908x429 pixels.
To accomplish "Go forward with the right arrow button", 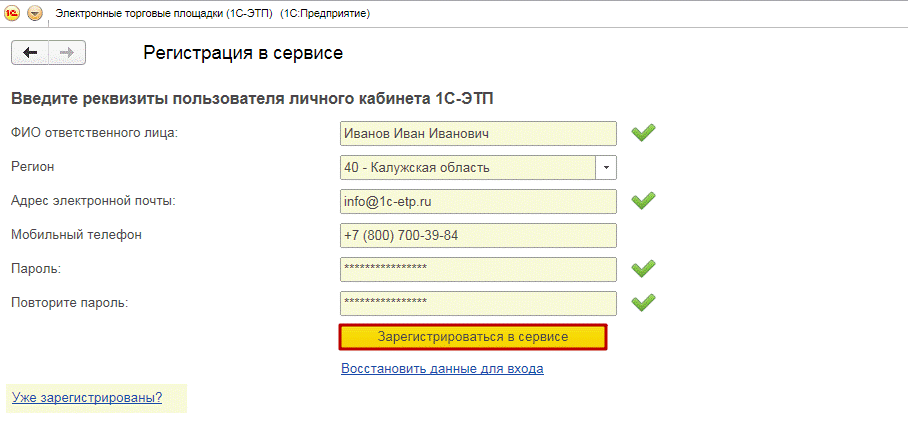I will [67, 53].
